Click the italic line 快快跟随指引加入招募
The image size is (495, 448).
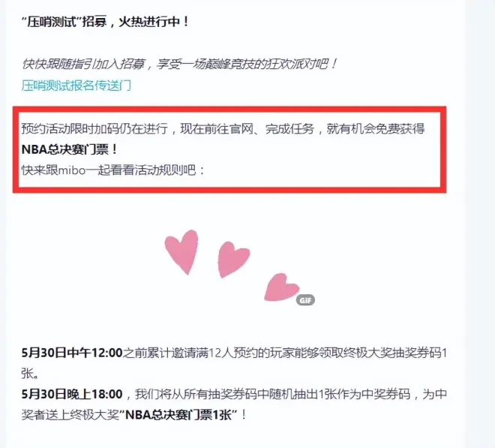coord(84,64)
